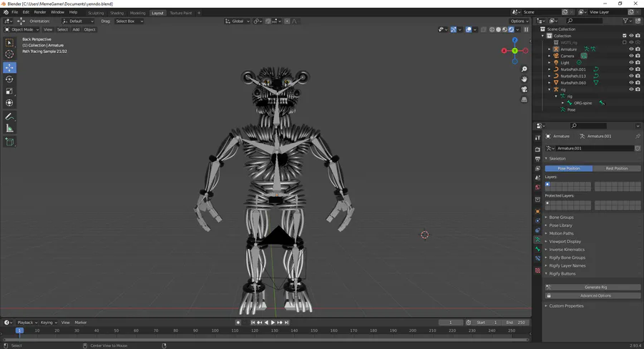Switch to the Shading workspace tab
The height and width of the screenshot is (349, 644).
(117, 13)
